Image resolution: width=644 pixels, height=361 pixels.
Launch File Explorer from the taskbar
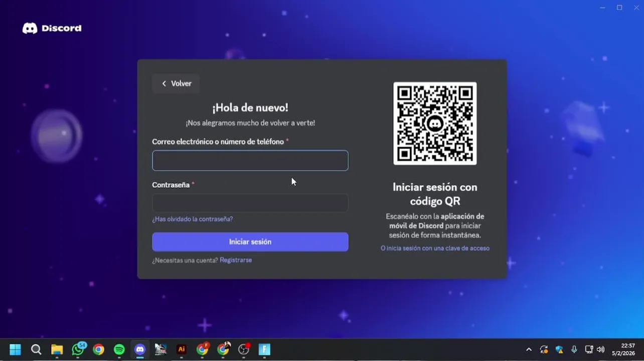click(x=57, y=349)
